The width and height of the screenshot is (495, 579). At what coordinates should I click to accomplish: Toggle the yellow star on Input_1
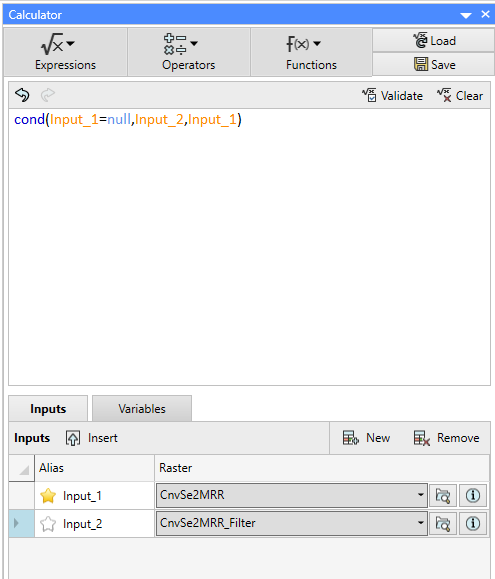(x=48, y=496)
